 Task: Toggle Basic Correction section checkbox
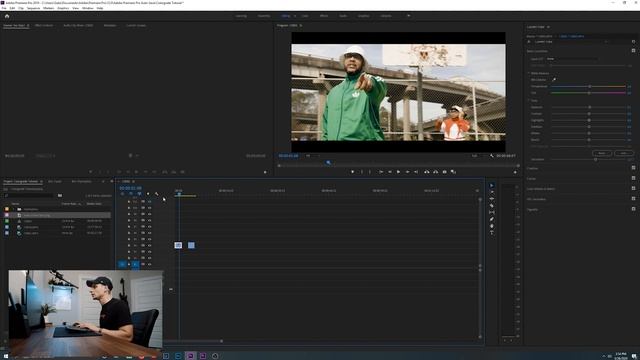pyautogui.click(x=633, y=51)
